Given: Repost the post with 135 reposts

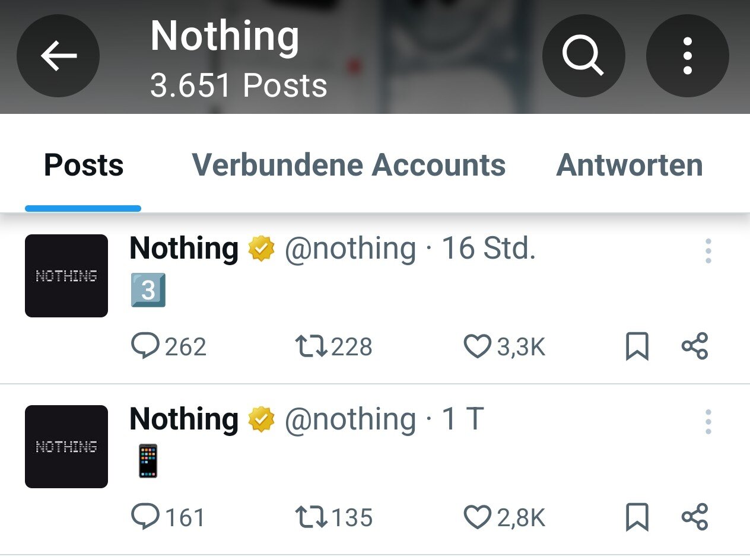Looking at the screenshot, I should point(312,517).
